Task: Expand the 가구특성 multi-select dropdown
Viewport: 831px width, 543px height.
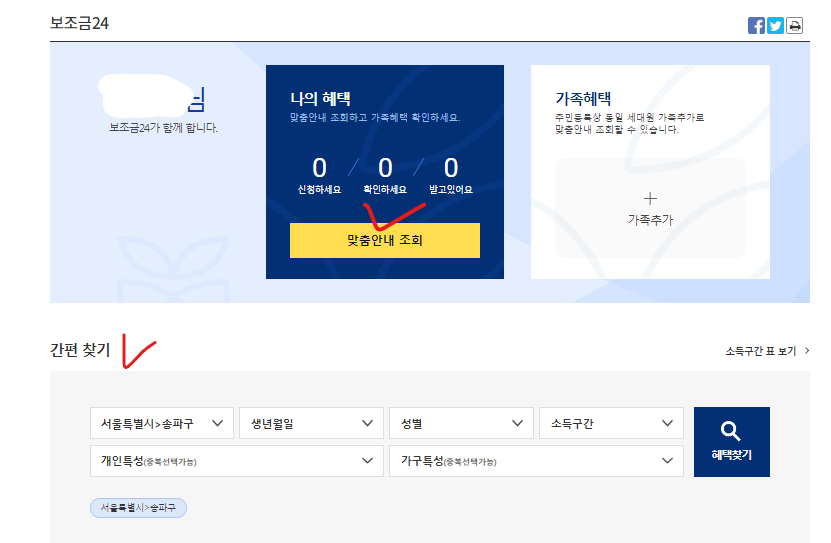Action: (536, 461)
